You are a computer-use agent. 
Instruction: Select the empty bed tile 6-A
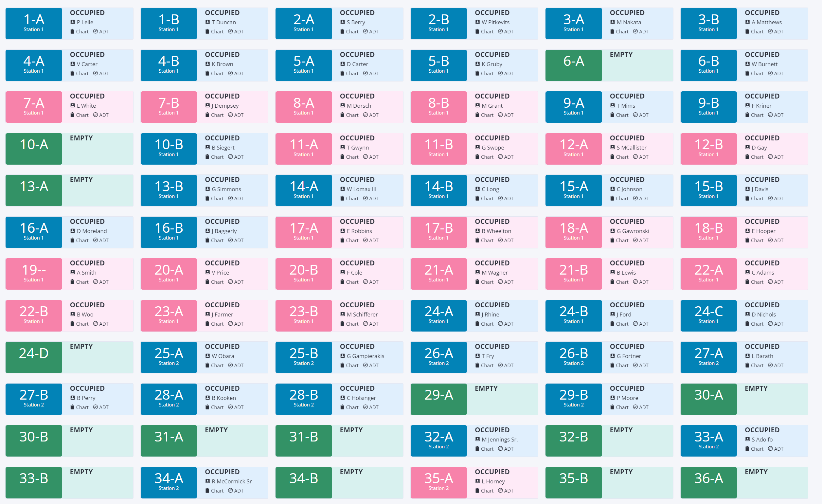coord(573,65)
